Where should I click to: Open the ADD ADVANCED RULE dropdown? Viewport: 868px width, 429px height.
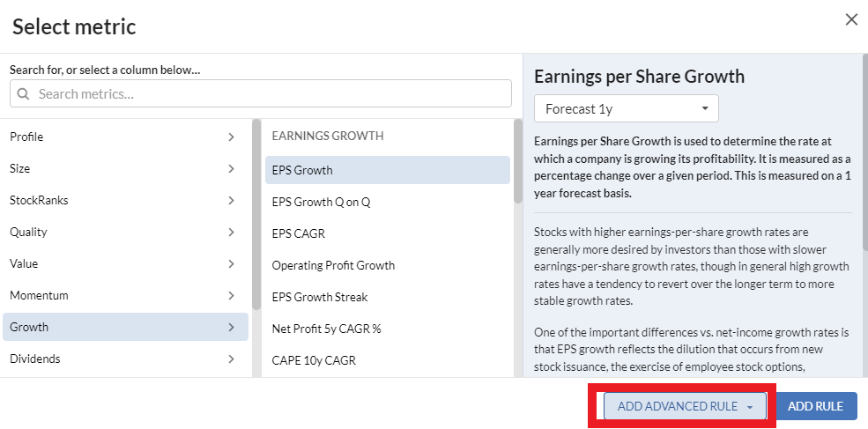coord(685,406)
